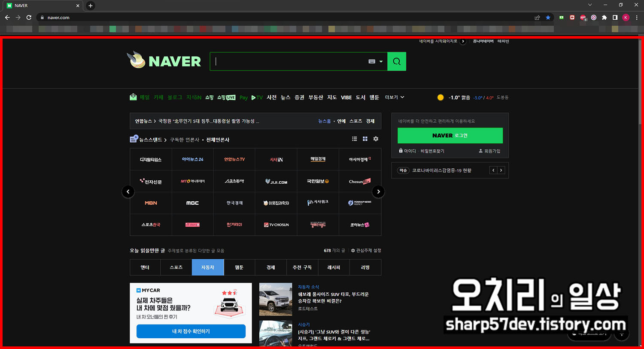Open 전자신문 publisher logo
This screenshot has height=349, width=644.
(x=151, y=182)
